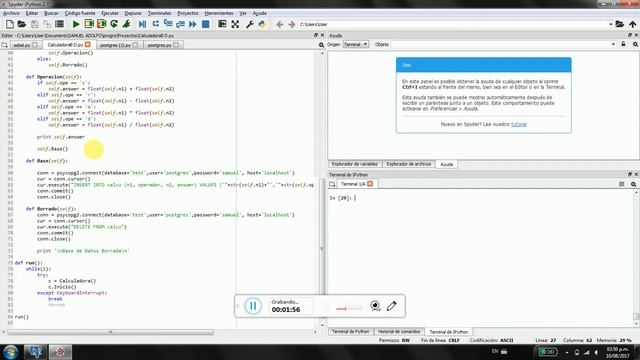The width and height of the screenshot is (640, 360).
Task: Click the Save all files icon
Action: [47, 24]
